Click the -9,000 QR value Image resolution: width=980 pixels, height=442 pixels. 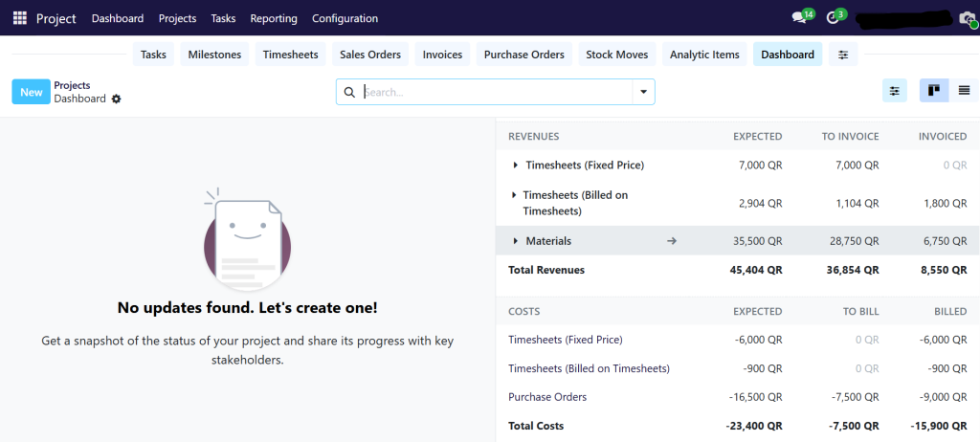[943, 397]
